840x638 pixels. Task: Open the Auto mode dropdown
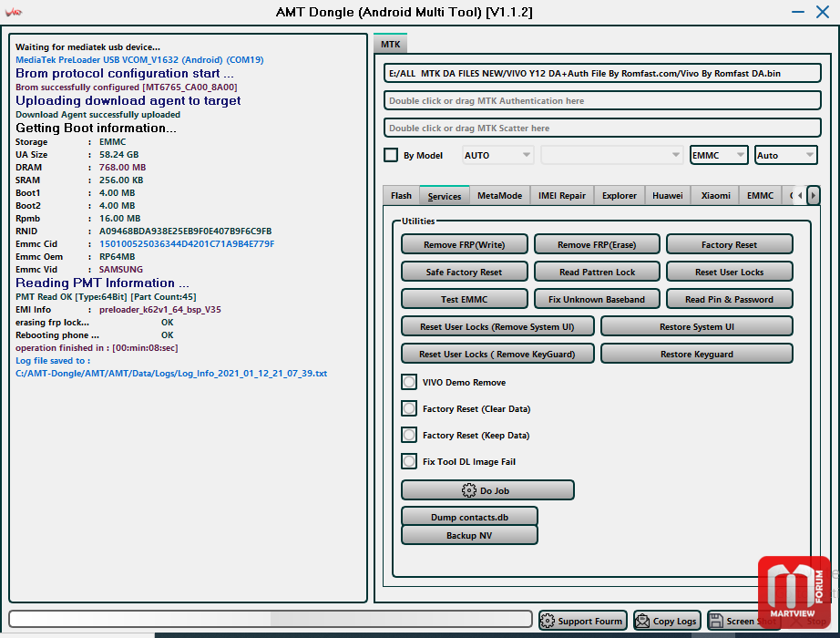pos(786,155)
